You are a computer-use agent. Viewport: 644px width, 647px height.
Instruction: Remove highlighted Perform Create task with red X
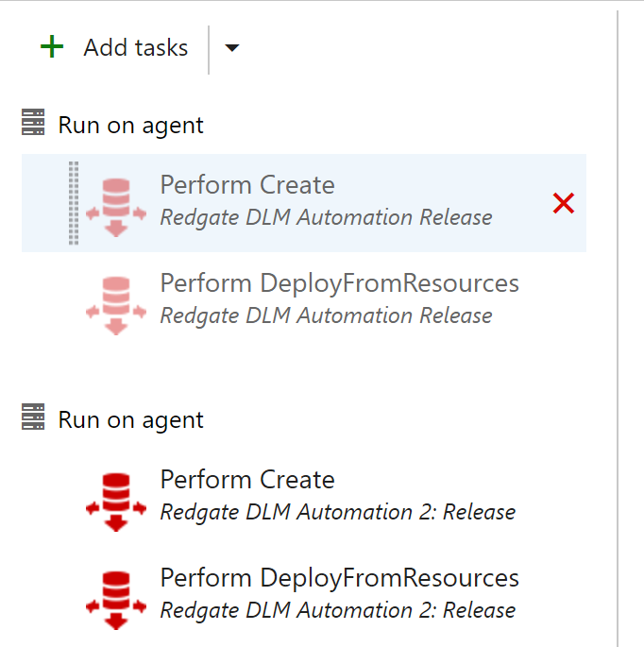pyautogui.click(x=563, y=203)
